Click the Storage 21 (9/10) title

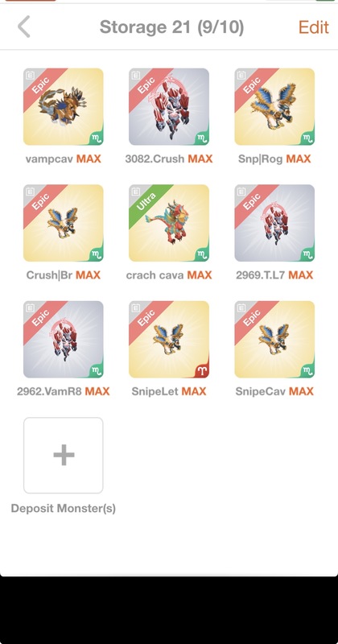point(171,27)
